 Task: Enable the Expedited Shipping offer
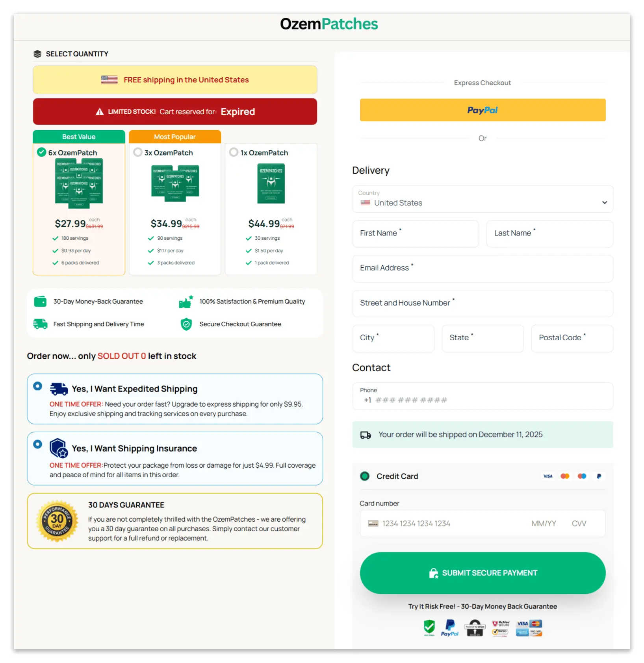tap(37, 386)
